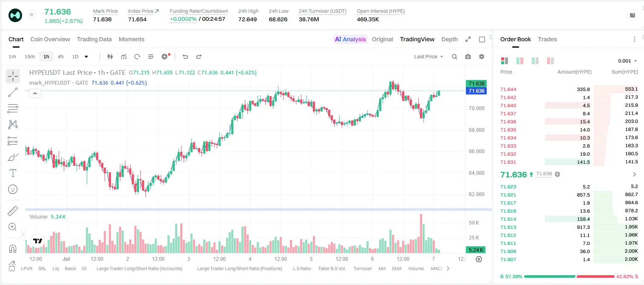The image size is (644, 285).
Task: Open the emoji sticker tool
Action: (x=13, y=189)
